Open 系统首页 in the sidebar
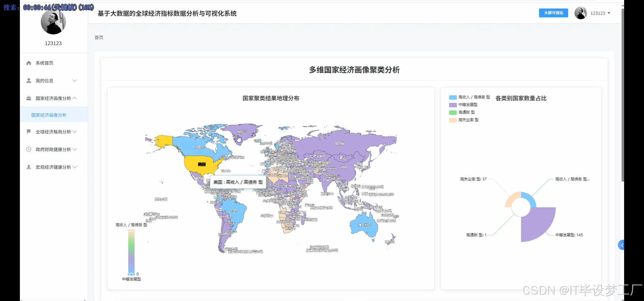The image size is (644, 301). pyautogui.click(x=54, y=63)
